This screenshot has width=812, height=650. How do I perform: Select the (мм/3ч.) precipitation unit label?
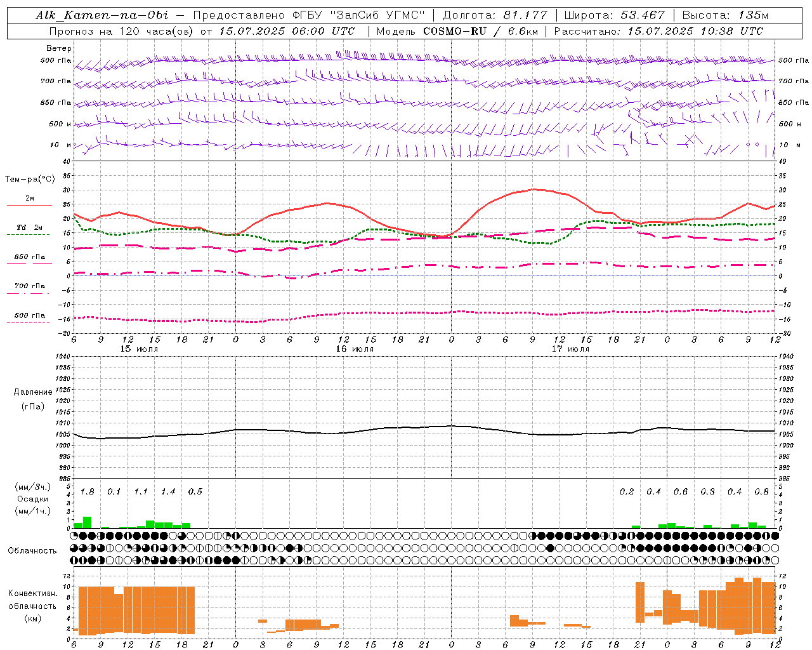[x=33, y=487]
